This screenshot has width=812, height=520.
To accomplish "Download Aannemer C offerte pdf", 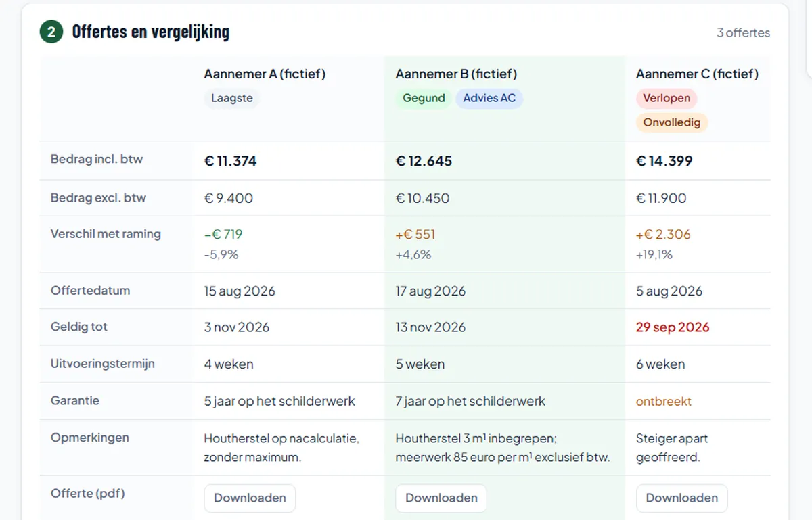I will click(x=681, y=498).
